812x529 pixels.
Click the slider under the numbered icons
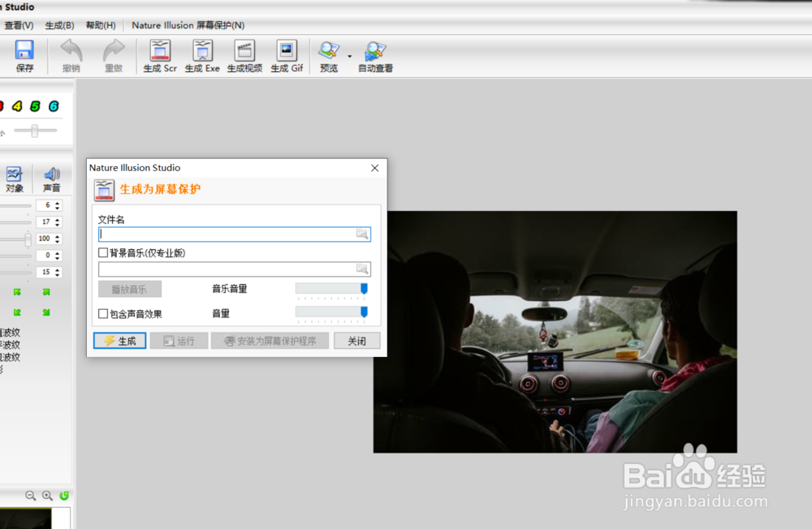35,131
